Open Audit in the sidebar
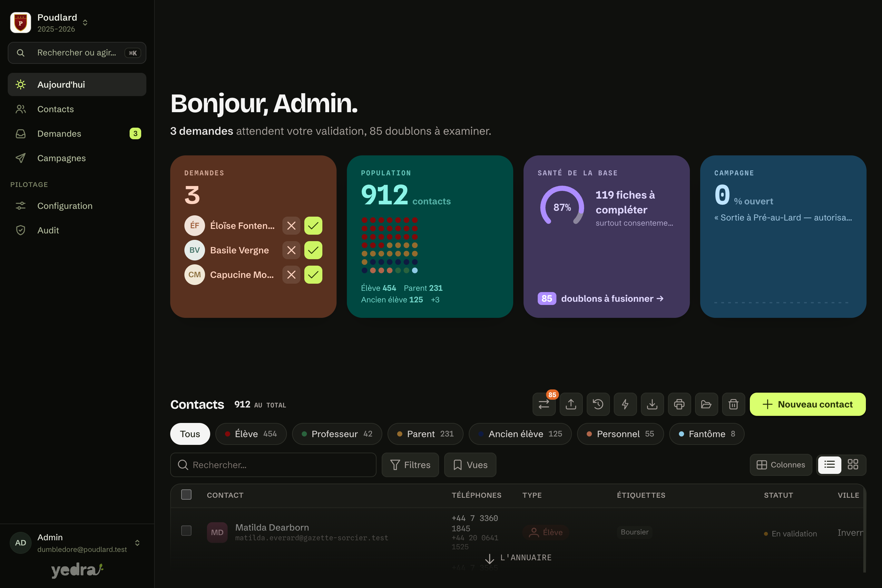This screenshot has height=588, width=882. [77, 230]
